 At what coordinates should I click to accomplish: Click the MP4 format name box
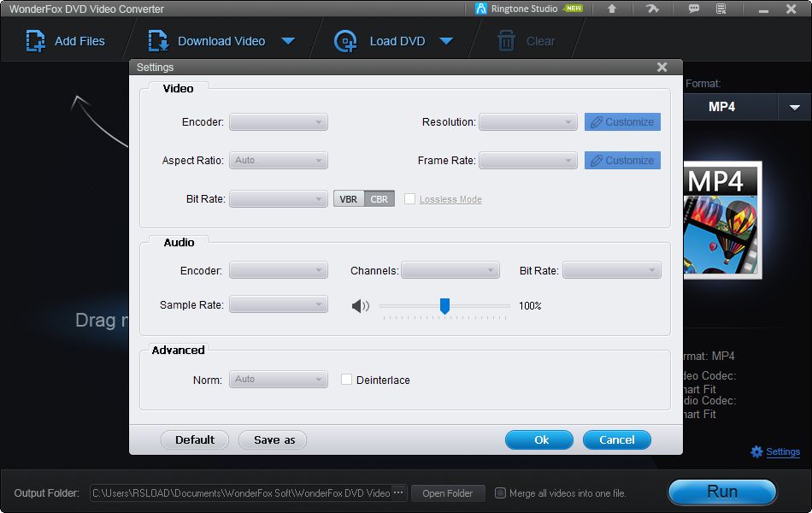[731, 107]
